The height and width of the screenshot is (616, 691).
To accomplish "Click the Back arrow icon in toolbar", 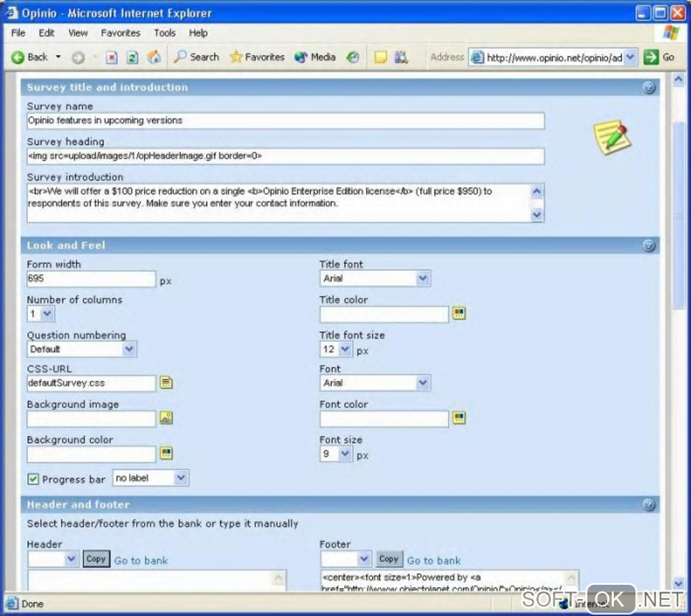I will 18,58.
